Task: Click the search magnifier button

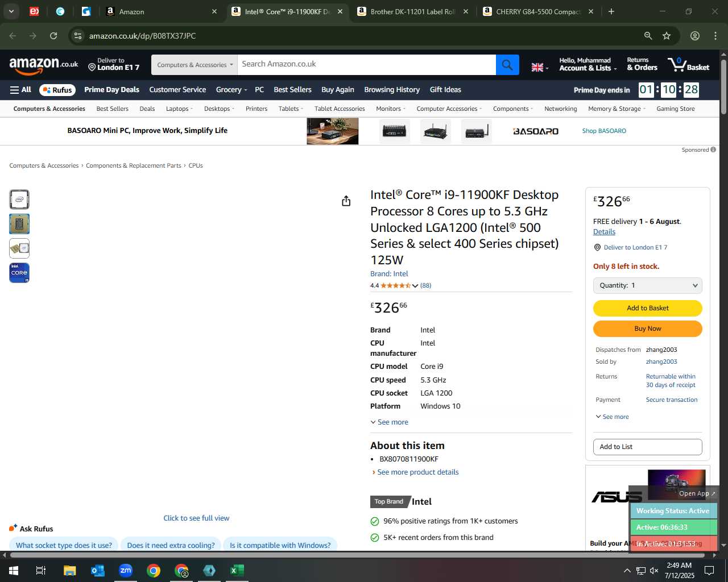Action: (x=507, y=65)
